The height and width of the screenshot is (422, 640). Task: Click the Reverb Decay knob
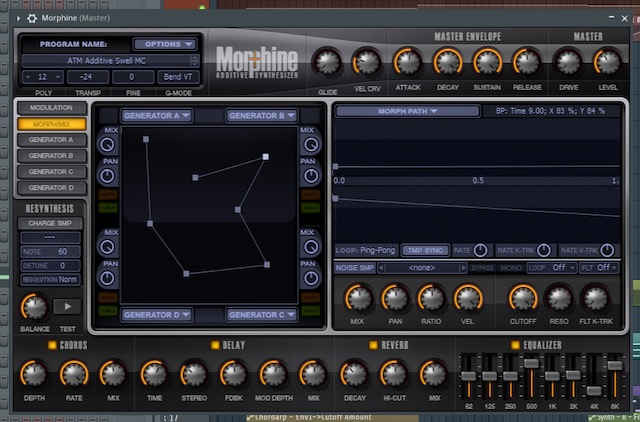[354, 374]
